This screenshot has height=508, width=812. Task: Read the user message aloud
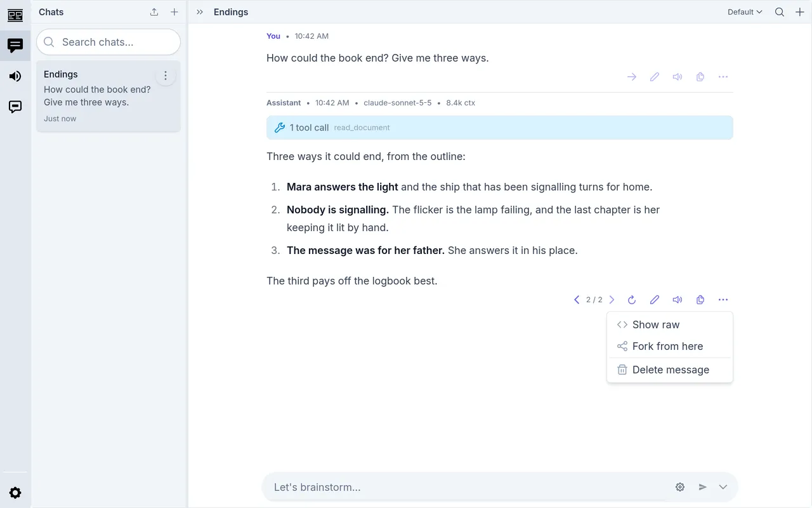(678, 77)
